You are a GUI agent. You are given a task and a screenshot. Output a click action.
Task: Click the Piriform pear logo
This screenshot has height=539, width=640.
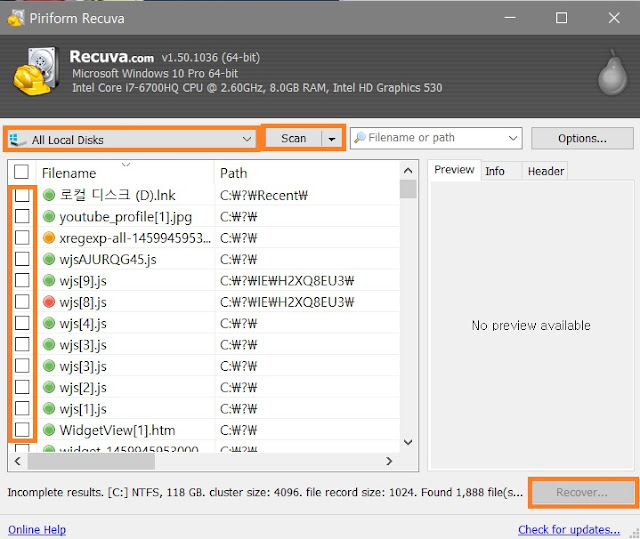click(612, 73)
